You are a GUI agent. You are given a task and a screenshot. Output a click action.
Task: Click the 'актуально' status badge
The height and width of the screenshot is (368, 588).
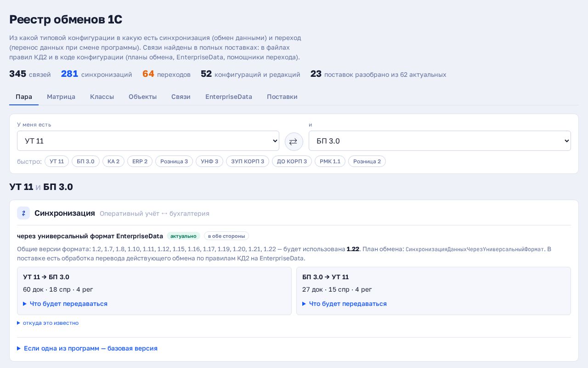[x=183, y=236]
